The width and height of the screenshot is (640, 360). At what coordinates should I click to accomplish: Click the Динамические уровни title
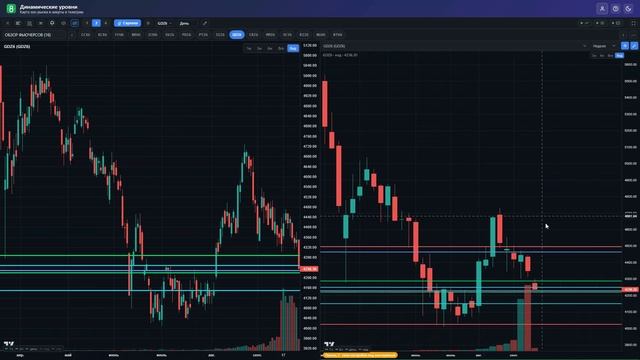click(x=49, y=7)
